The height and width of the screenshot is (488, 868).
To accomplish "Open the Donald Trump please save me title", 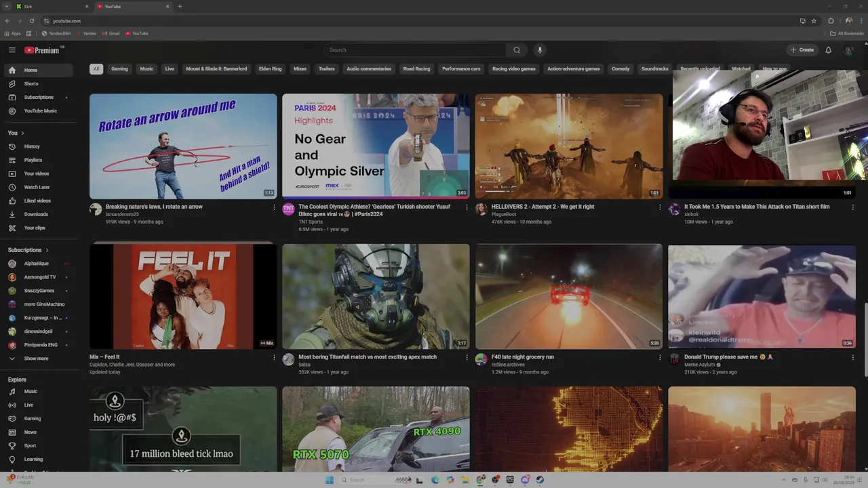I will pos(729,357).
